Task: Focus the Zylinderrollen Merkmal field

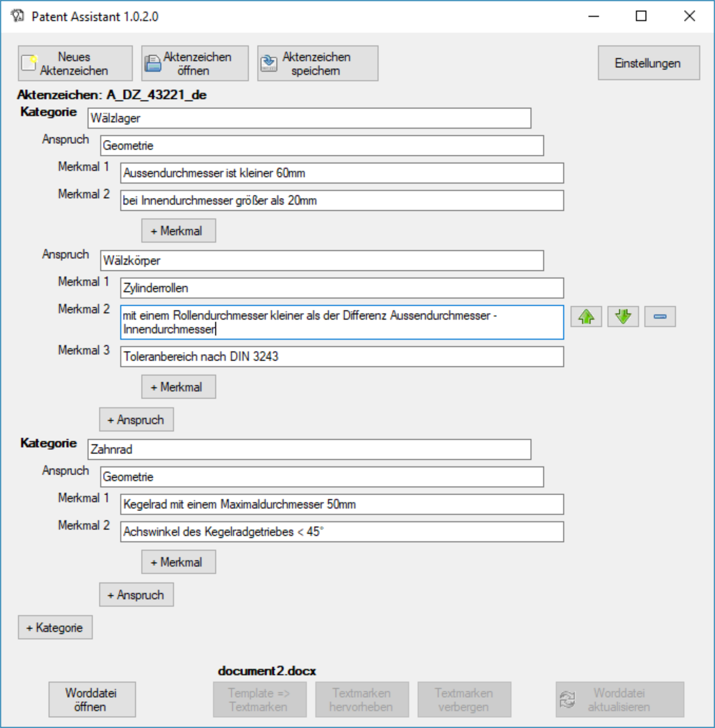Action: 342,288
